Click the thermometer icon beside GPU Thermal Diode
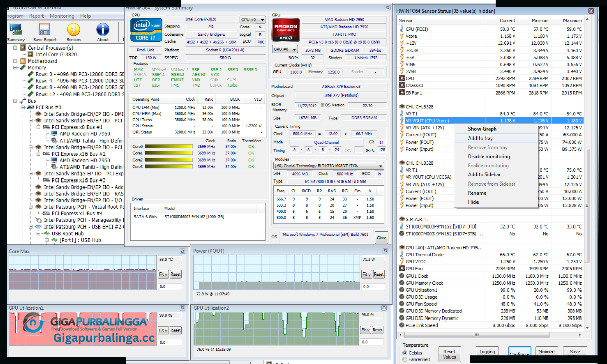This screenshot has width=607, height=364. point(402,255)
